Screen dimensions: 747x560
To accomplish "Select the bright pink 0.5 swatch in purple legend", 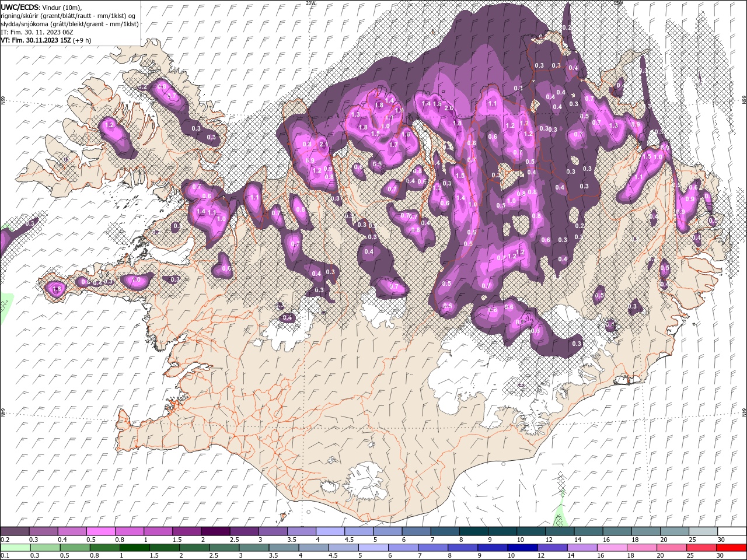I will pyautogui.click(x=100, y=531).
